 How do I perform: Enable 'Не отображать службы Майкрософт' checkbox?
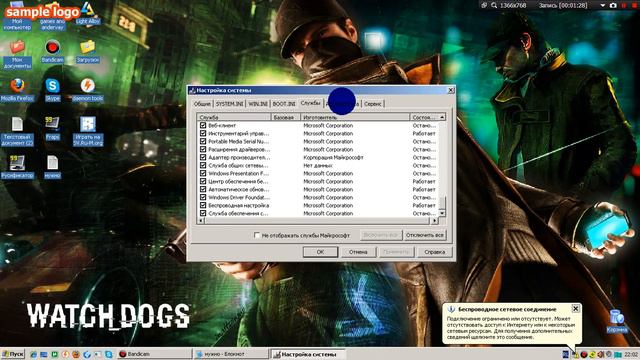click(x=257, y=235)
